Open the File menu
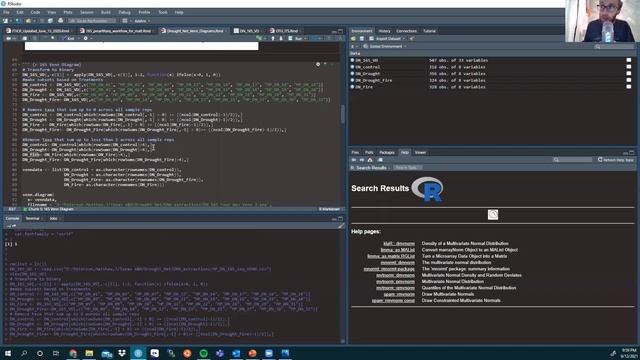 [6, 12]
